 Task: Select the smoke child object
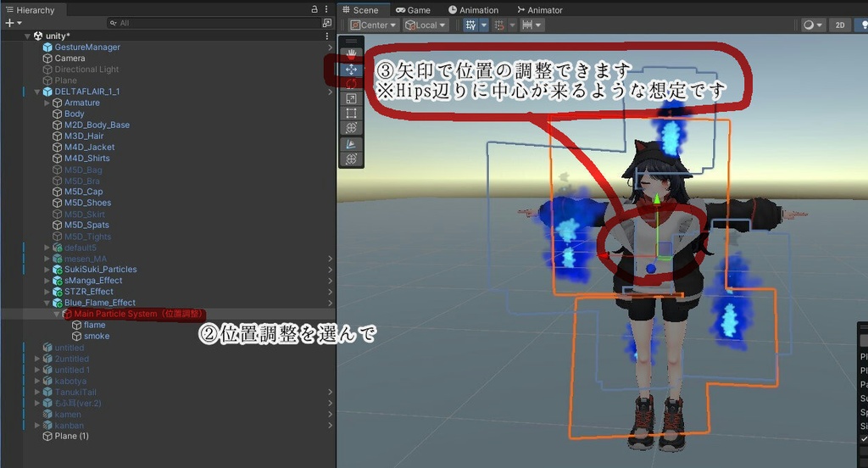click(x=97, y=337)
